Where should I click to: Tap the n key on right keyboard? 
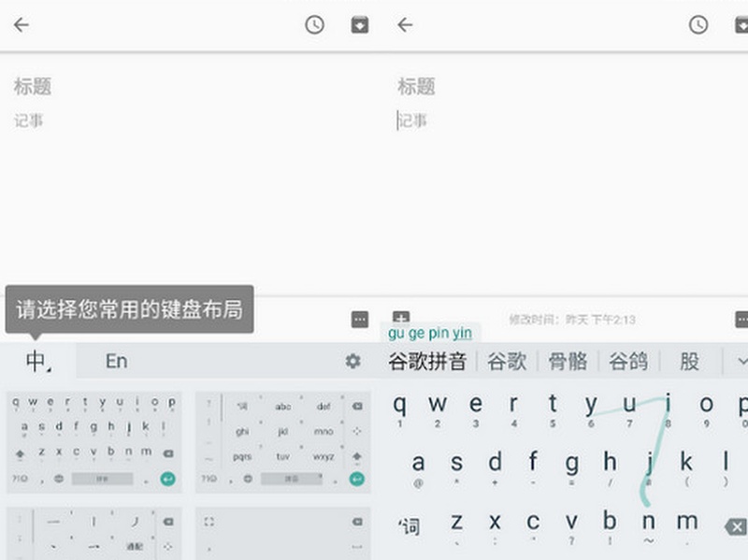pos(649,527)
